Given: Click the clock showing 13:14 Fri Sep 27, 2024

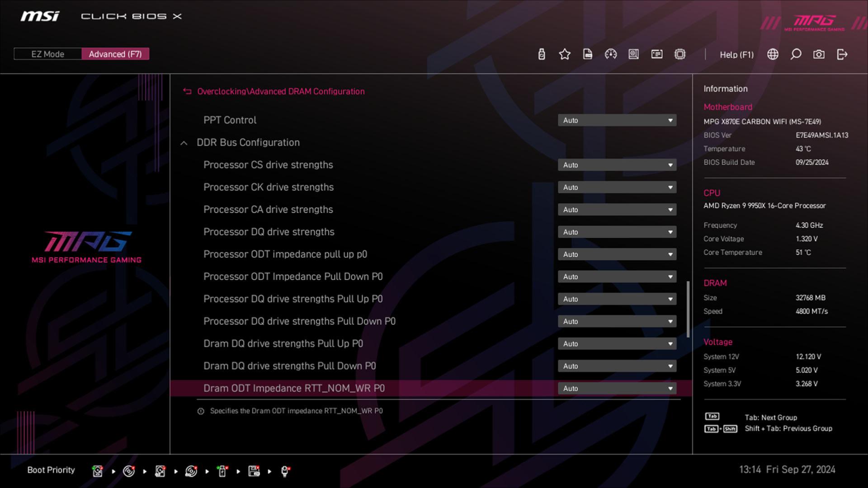Looking at the screenshot, I should tap(787, 469).
